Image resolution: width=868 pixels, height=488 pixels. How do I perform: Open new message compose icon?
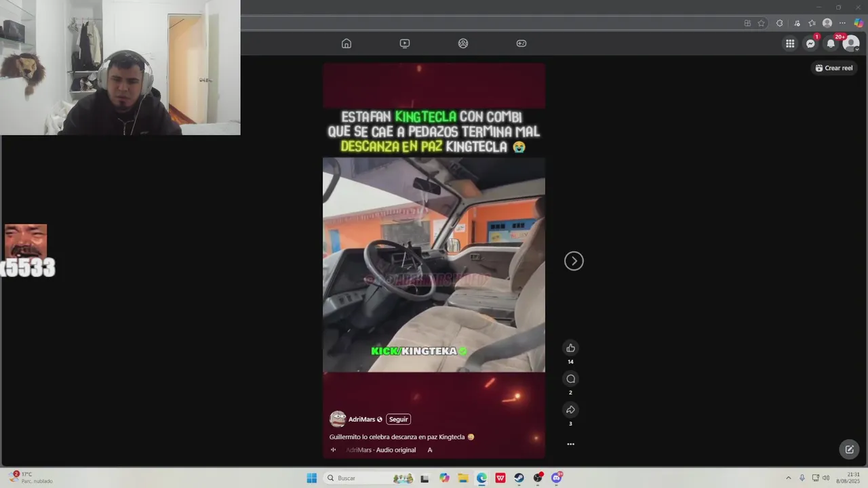point(849,449)
